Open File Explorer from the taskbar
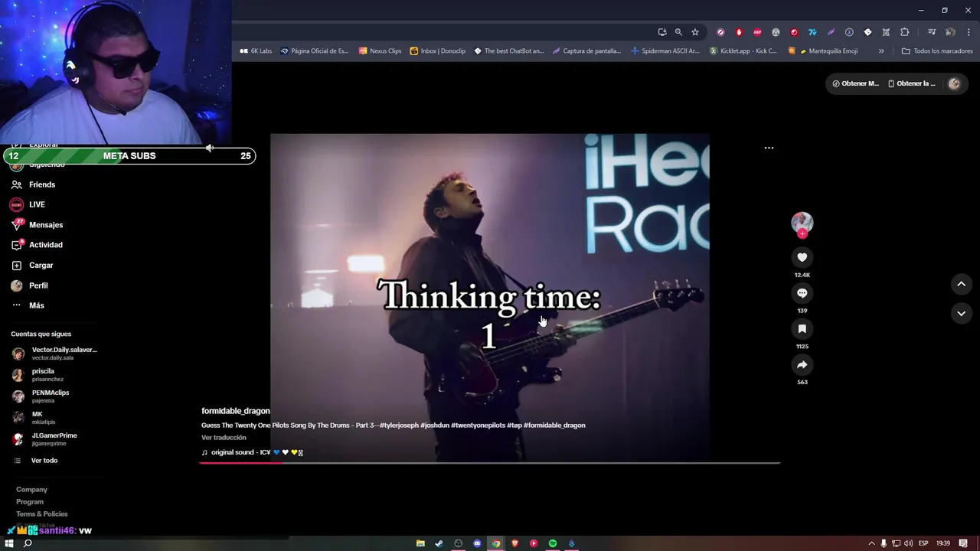Image resolution: width=980 pixels, height=551 pixels. [x=420, y=543]
